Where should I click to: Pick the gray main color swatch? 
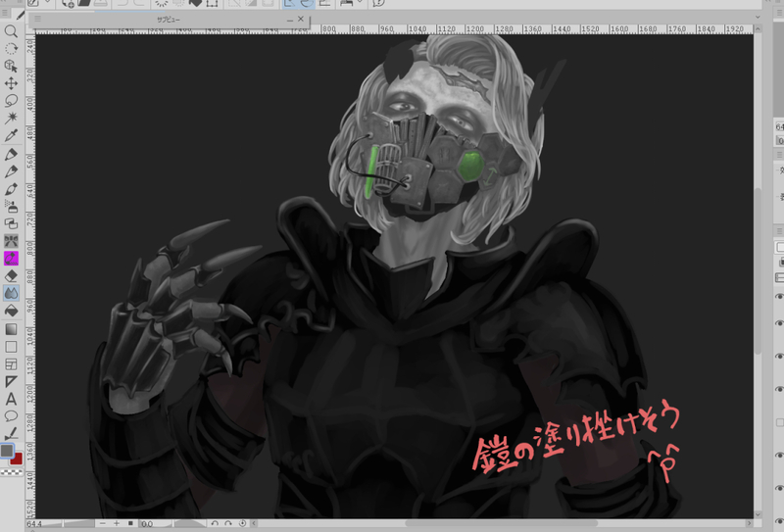tap(7, 451)
